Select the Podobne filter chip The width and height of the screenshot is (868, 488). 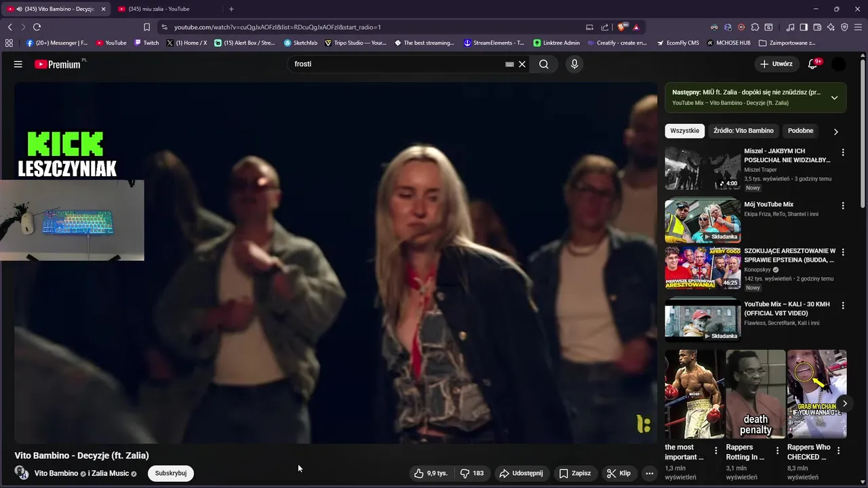(800, 131)
